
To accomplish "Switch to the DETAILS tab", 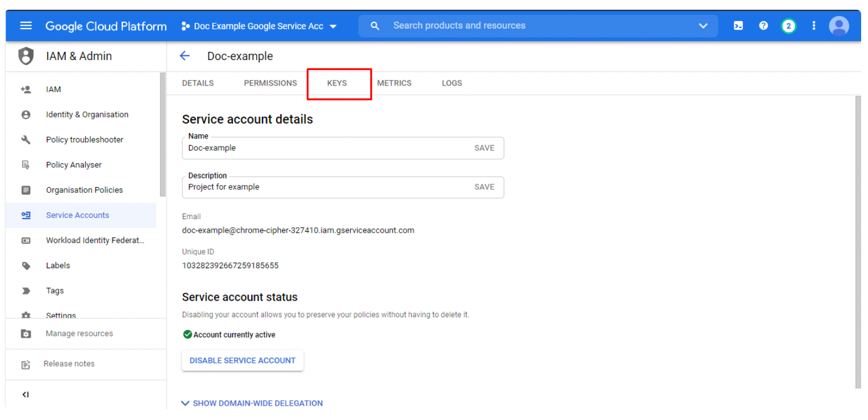I will pyautogui.click(x=198, y=83).
